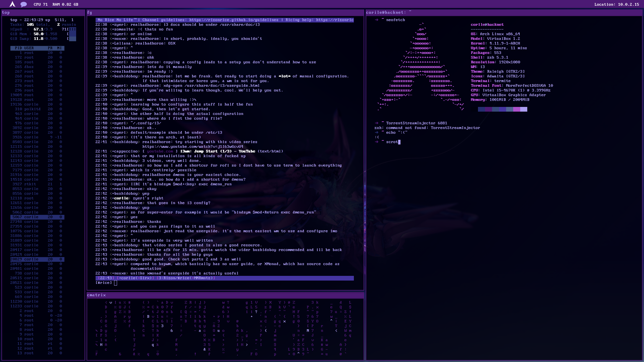The width and height of the screenshot is (644, 362).
Task: Click the Arch ASCII logo in neofetch
Action: (421, 67)
